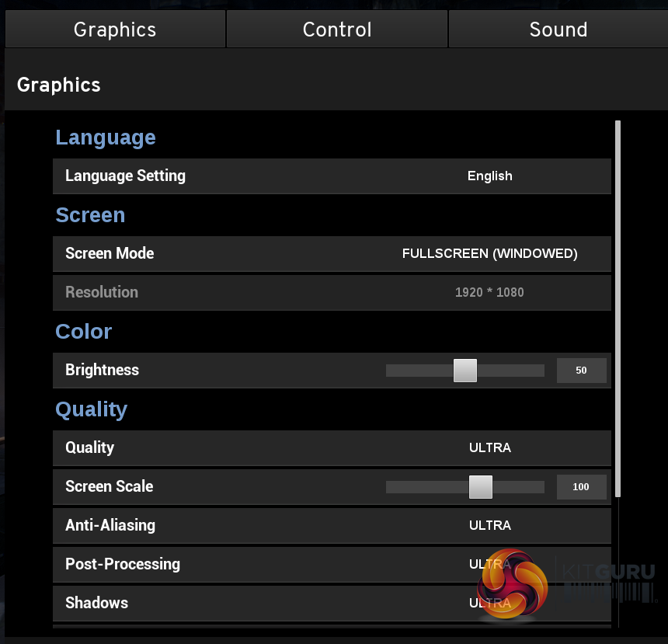Click the Screen Scale slider handle
The height and width of the screenshot is (644, 668).
481,487
